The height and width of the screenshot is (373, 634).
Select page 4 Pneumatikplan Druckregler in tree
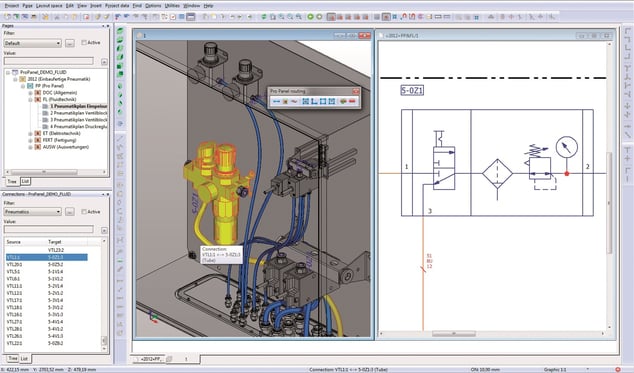coord(79,127)
